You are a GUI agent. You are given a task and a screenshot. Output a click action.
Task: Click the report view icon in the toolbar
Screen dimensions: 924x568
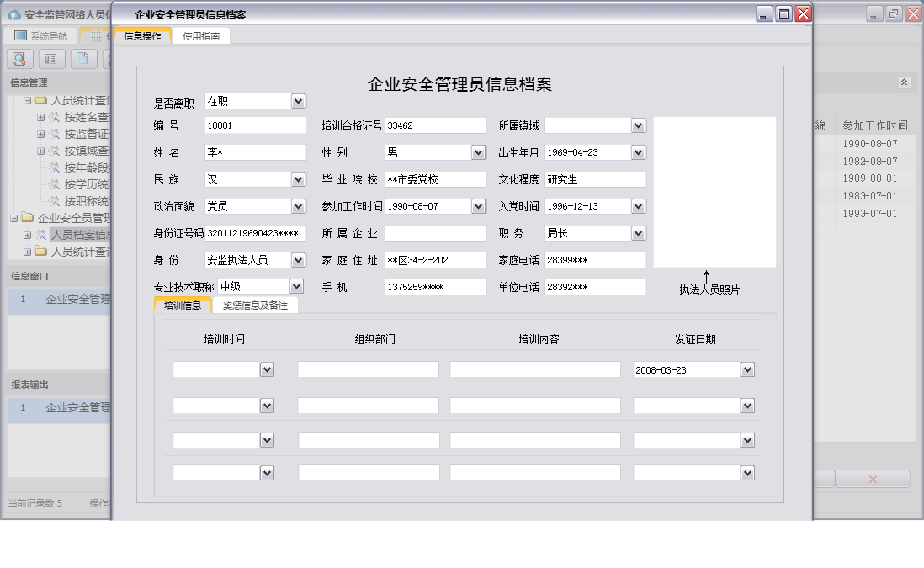(50, 59)
